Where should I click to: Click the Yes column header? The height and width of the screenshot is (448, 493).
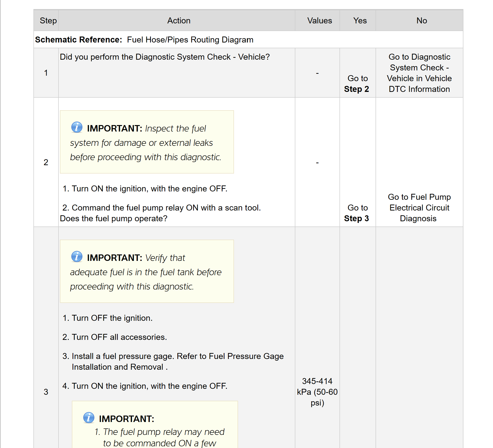pos(360,21)
